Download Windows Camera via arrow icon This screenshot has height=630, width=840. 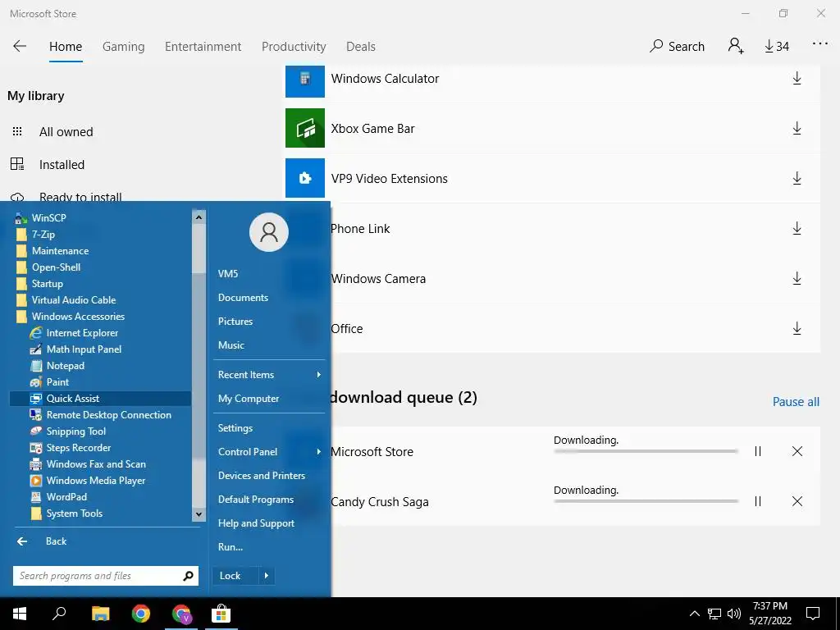pyautogui.click(x=797, y=278)
